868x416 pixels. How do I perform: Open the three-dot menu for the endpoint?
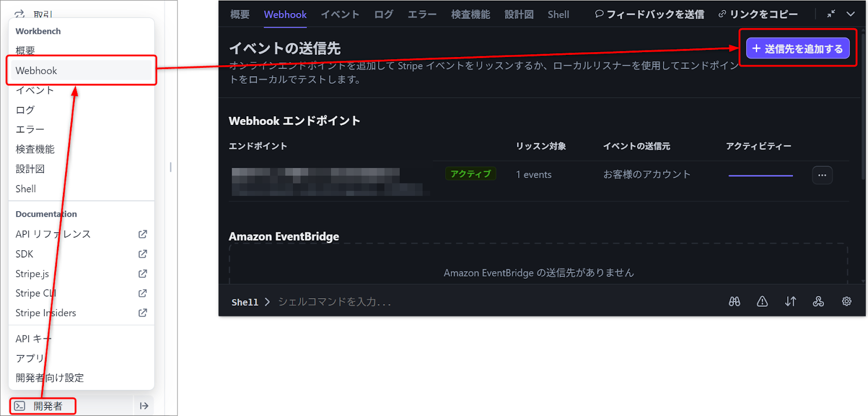(822, 175)
